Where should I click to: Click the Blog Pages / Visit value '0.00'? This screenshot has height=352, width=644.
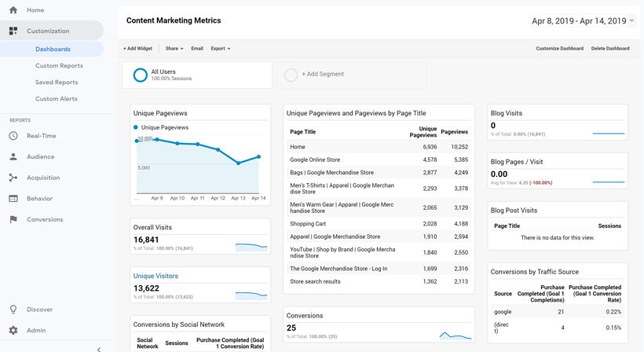499,174
